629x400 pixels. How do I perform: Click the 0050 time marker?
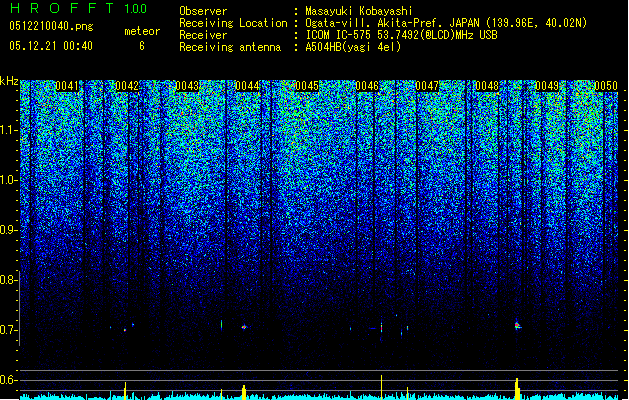point(606,86)
